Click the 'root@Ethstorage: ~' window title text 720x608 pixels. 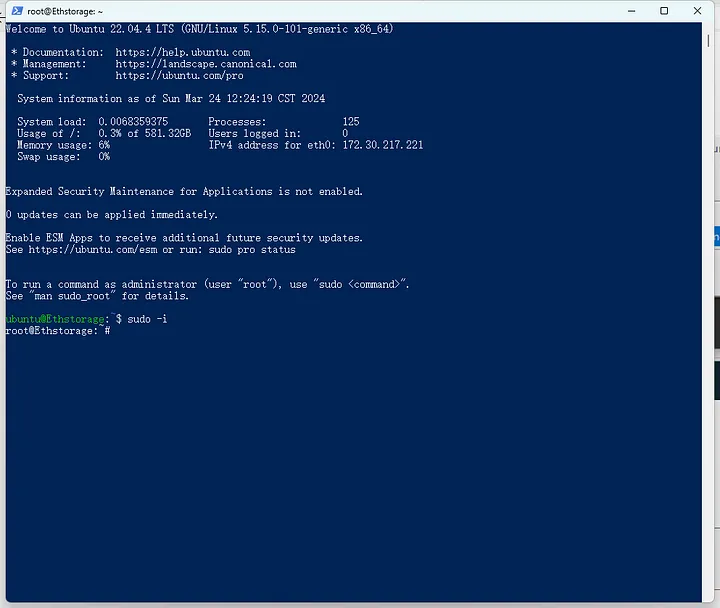pos(65,11)
